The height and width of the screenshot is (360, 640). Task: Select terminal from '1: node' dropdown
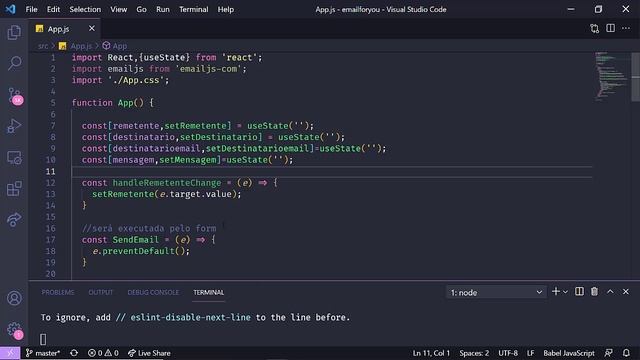coord(496,292)
